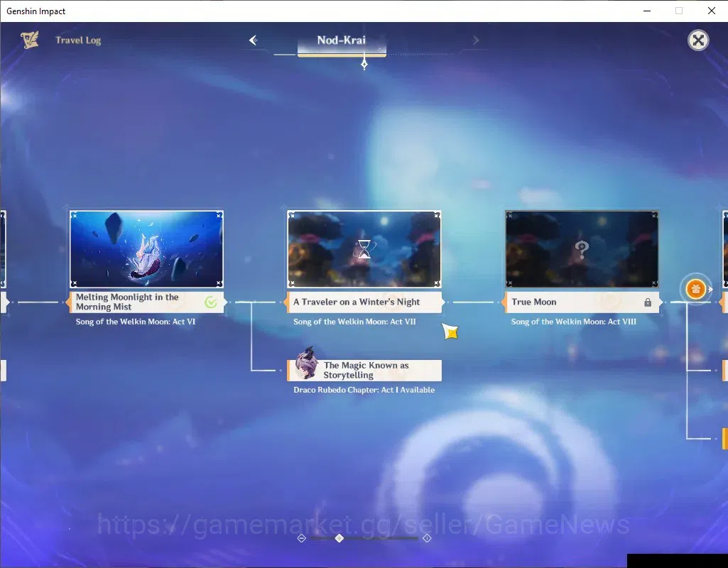Close the Travel Log with X button
The height and width of the screenshot is (568, 728).
(698, 40)
